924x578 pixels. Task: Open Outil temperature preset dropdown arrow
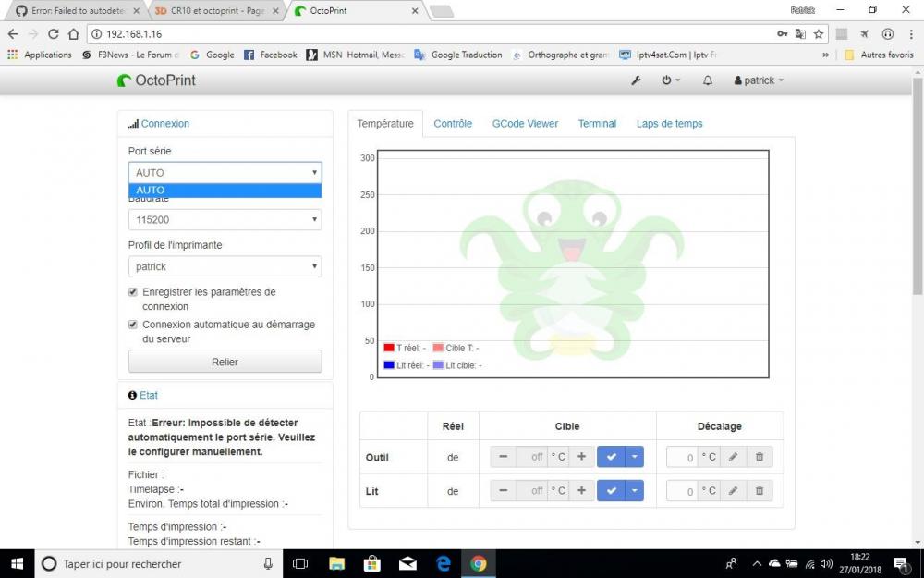(x=634, y=457)
